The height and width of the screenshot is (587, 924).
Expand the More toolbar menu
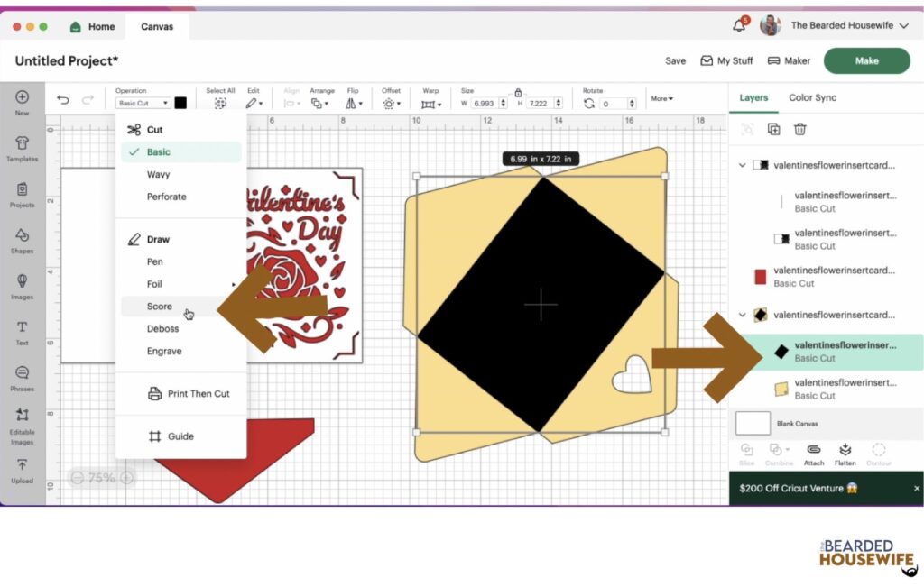661,98
